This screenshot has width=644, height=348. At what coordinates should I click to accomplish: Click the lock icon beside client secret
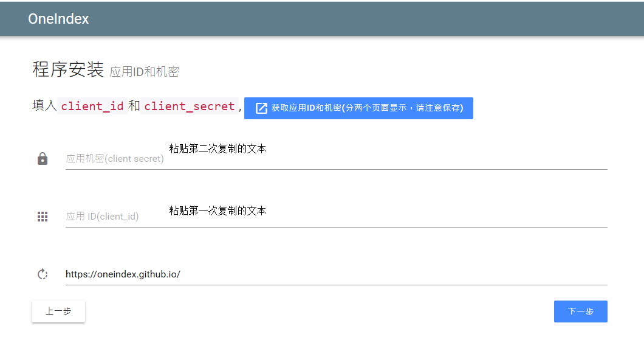tap(43, 159)
